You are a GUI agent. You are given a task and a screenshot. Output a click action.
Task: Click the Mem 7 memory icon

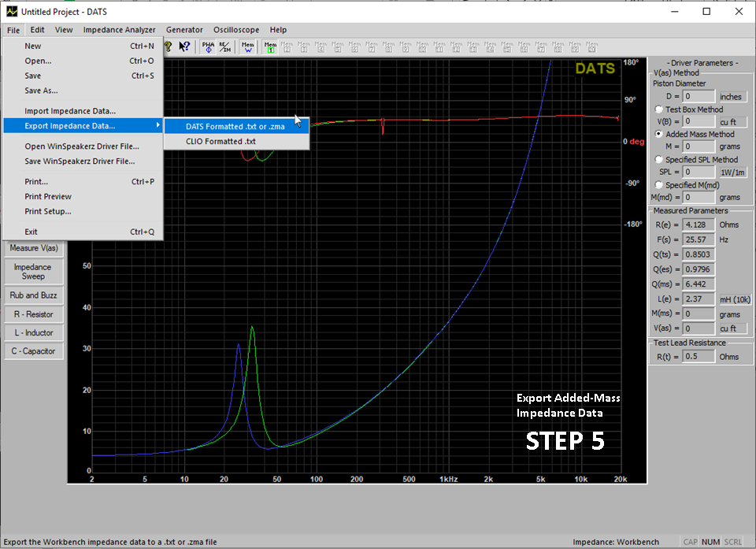point(372,46)
